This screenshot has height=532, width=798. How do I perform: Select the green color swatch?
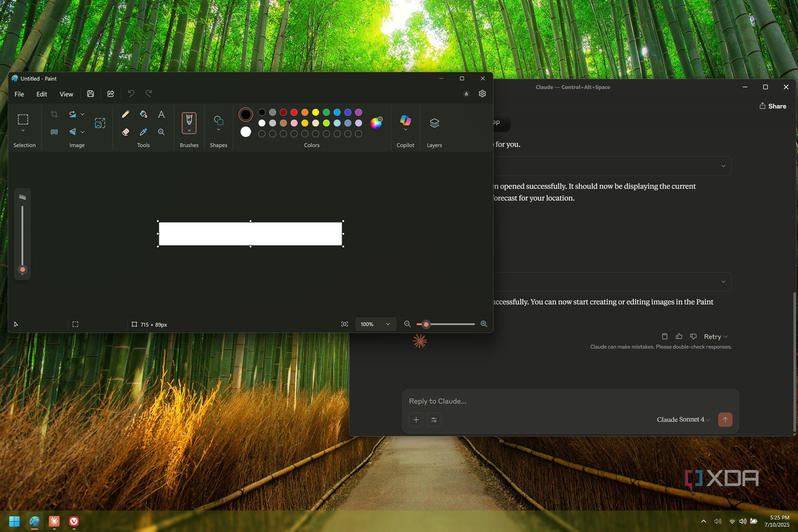327,112
